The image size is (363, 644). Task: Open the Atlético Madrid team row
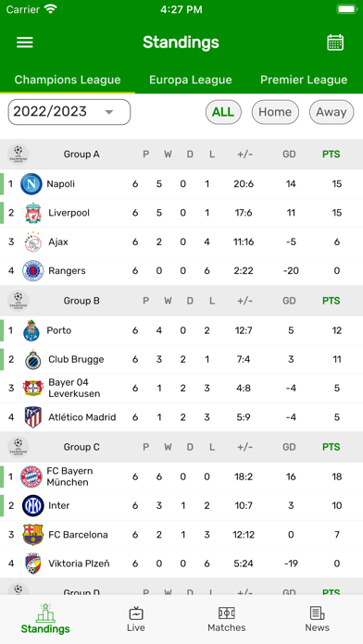click(x=181, y=417)
